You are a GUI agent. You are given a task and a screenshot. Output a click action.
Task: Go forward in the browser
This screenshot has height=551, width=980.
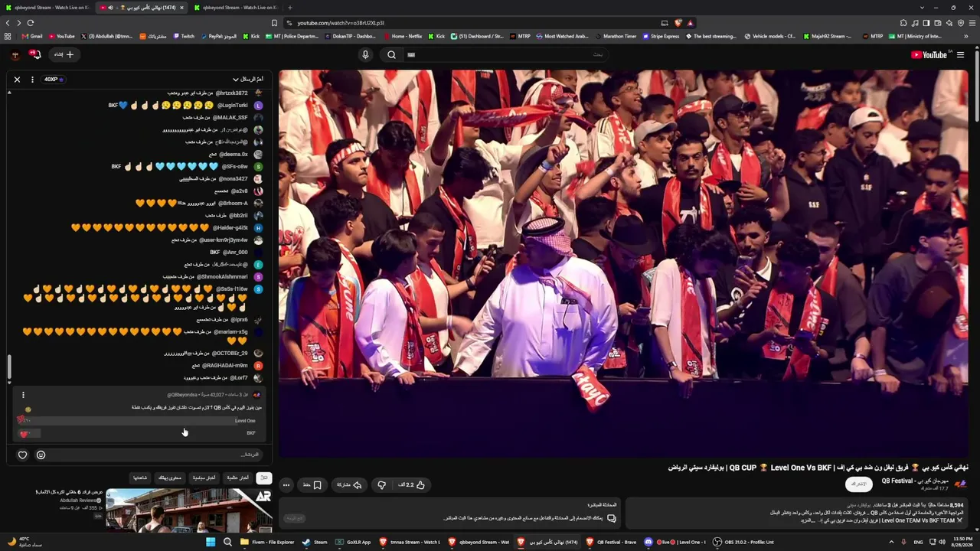click(18, 23)
